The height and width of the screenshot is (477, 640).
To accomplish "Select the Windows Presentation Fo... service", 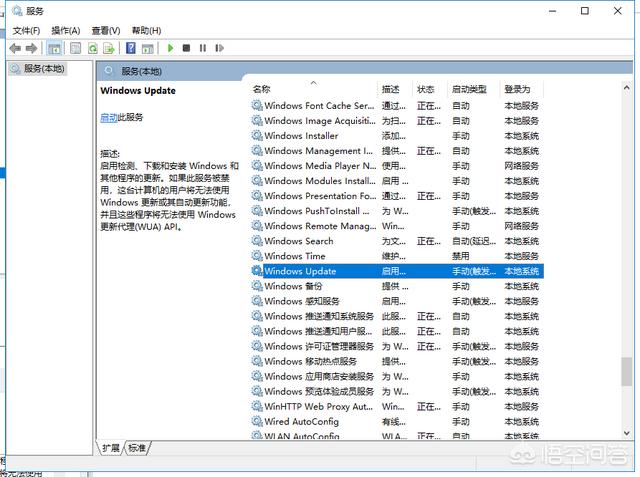I will point(397,196).
